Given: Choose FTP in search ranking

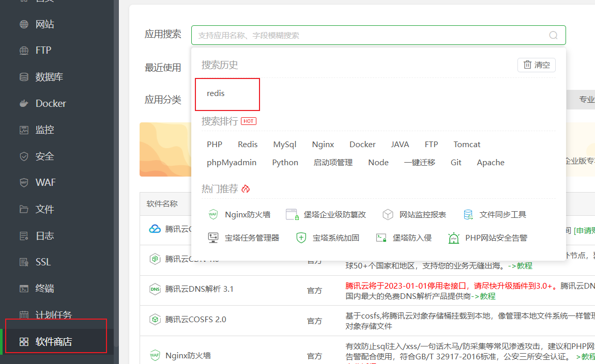Looking at the screenshot, I should [x=431, y=145].
